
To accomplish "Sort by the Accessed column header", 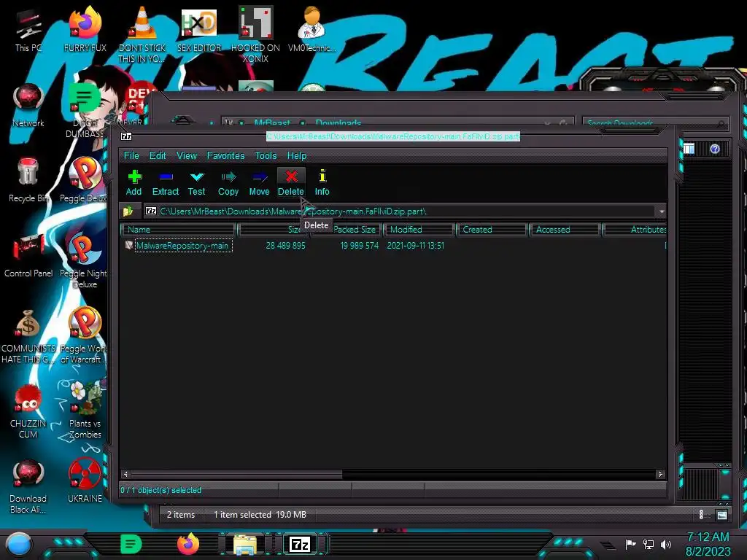I will tap(564, 230).
